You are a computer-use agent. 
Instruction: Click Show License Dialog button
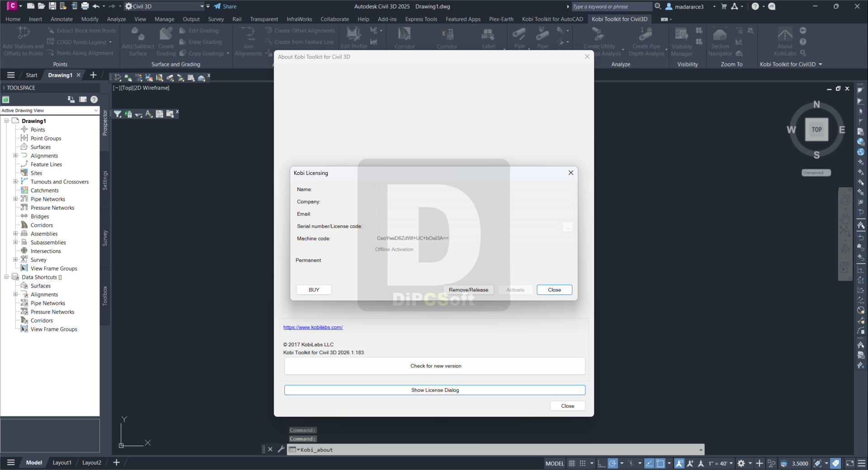(435, 390)
